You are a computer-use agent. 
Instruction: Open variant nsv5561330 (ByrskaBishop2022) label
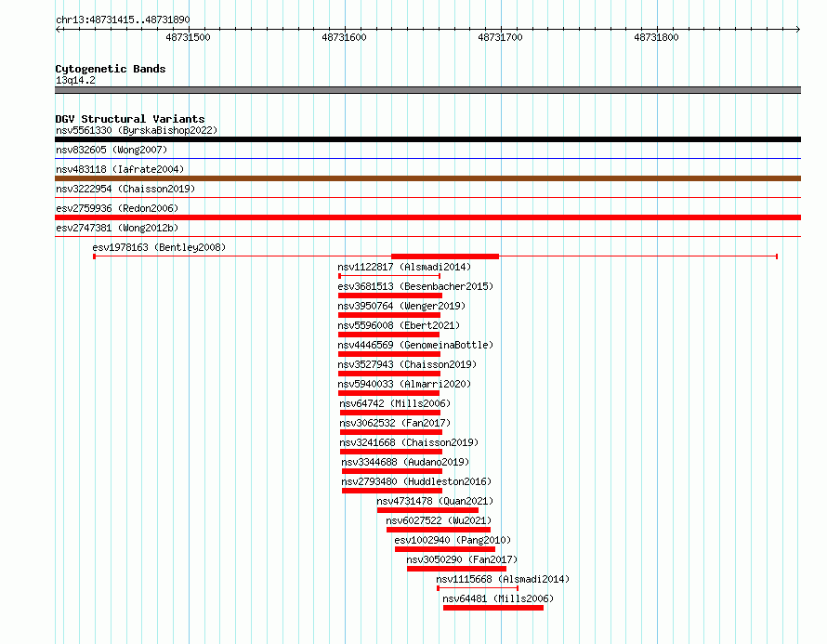coord(137,130)
